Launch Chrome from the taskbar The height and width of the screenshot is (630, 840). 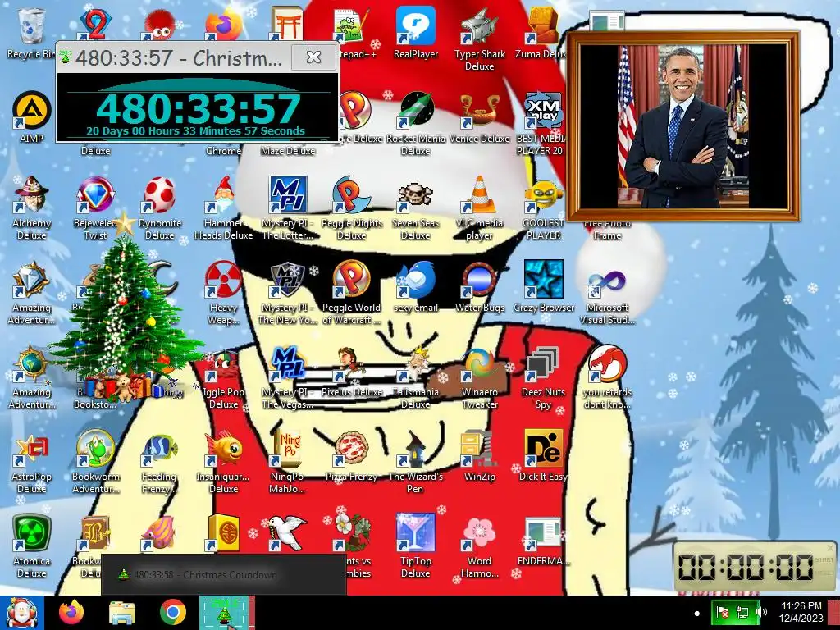[172, 613]
